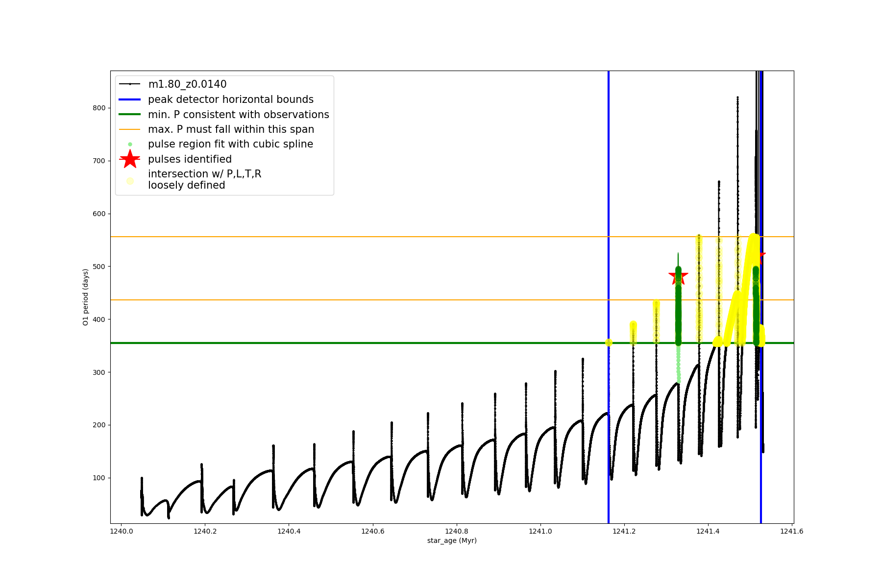882x588 pixels.
Task: Click the 'star_age (Myr)' x-axis label
Action: pyautogui.click(x=452, y=540)
